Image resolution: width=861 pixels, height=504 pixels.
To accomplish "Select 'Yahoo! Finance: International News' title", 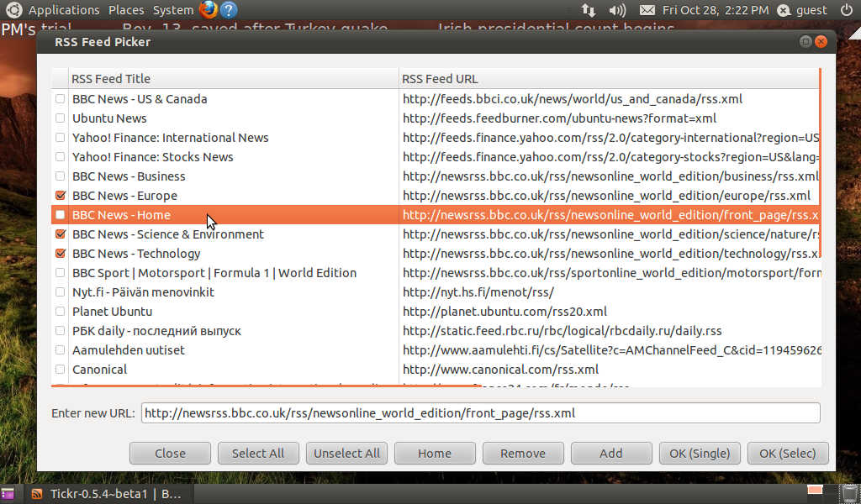I will pos(170,138).
